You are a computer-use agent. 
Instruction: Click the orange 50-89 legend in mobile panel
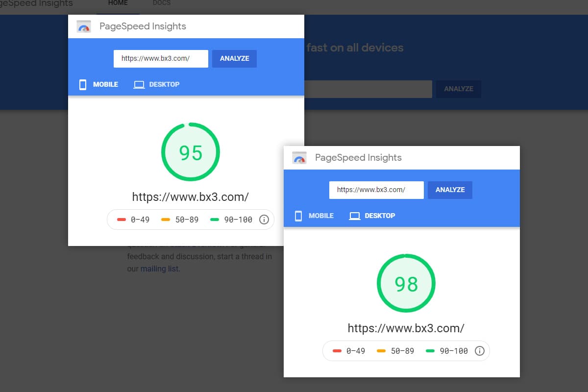[x=180, y=220]
